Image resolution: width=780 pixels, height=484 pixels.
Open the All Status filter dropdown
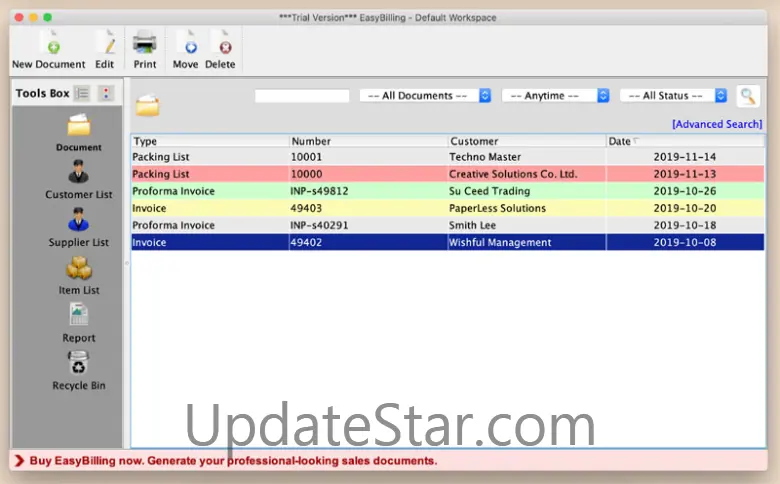pos(674,96)
